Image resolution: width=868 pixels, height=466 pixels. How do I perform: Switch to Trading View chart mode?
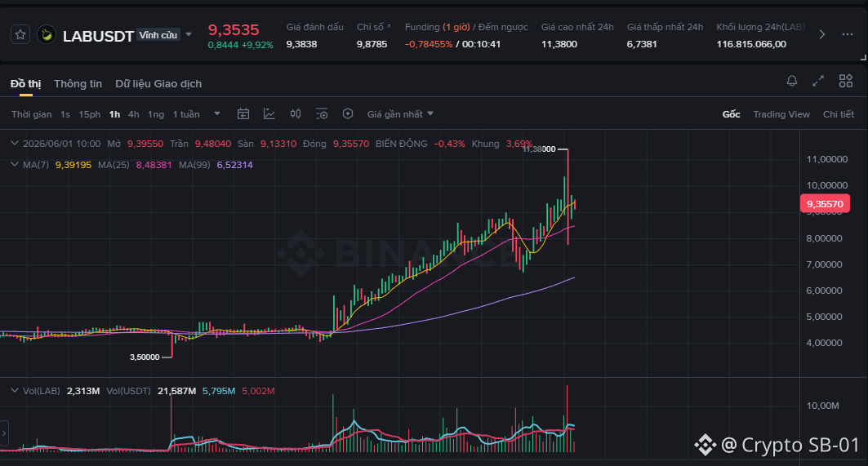pyautogui.click(x=781, y=114)
